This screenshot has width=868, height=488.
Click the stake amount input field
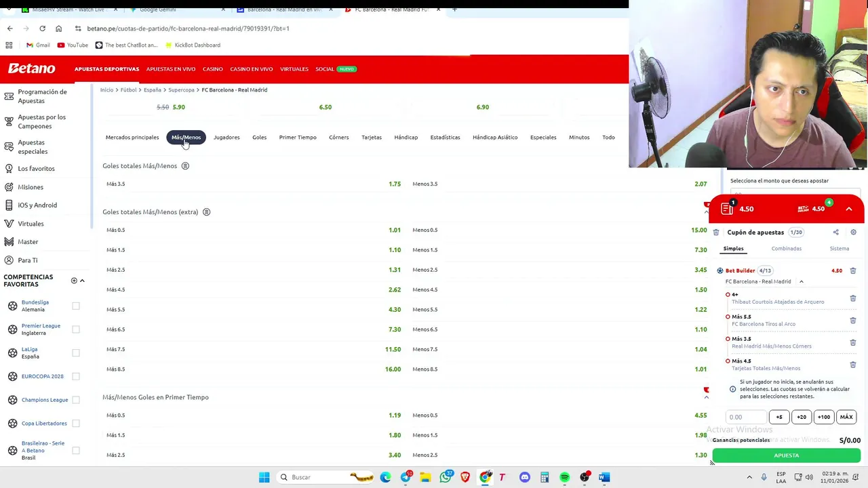coord(746,417)
